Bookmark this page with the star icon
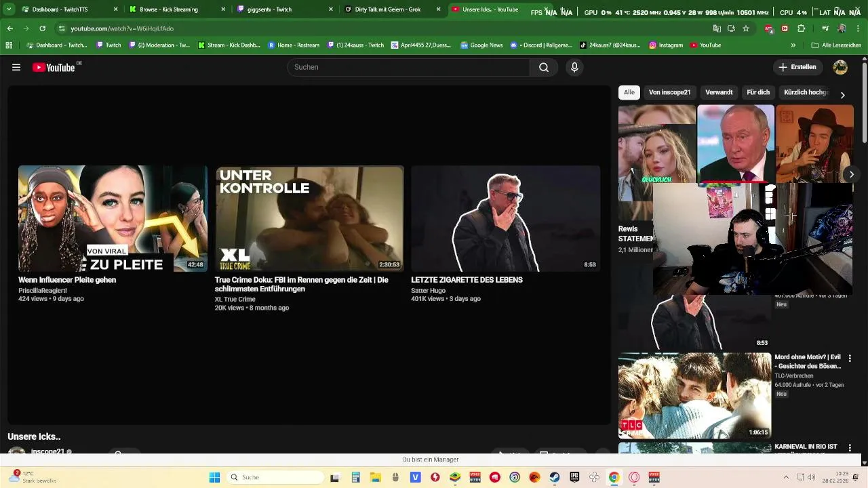This screenshot has height=488, width=868. pos(746,28)
